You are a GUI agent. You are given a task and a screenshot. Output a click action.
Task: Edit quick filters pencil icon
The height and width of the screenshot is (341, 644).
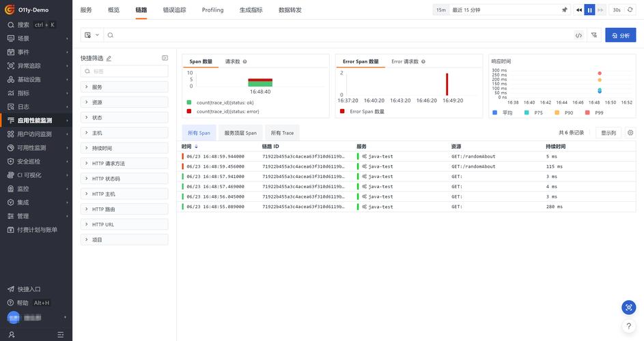pyautogui.click(x=109, y=59)
